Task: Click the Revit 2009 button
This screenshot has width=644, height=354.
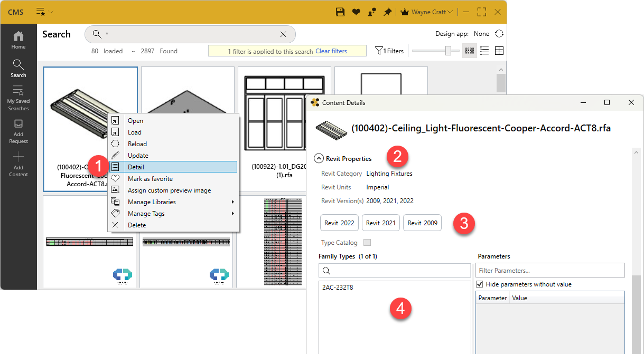Action: [x=422, y=223]
